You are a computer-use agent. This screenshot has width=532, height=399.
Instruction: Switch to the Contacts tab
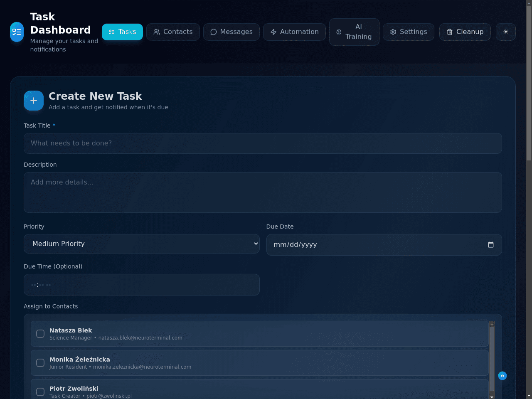(x=173, y=32)
